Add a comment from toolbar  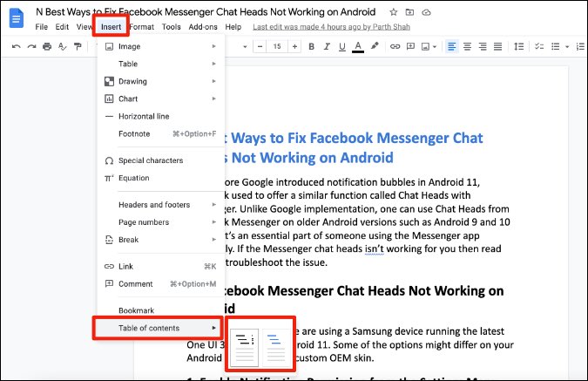point(410,46)
